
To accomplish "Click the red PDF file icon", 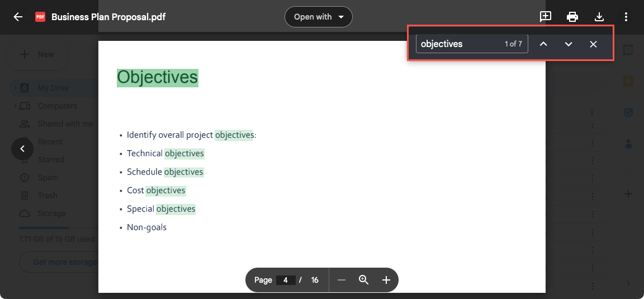I will click(40, 17).
